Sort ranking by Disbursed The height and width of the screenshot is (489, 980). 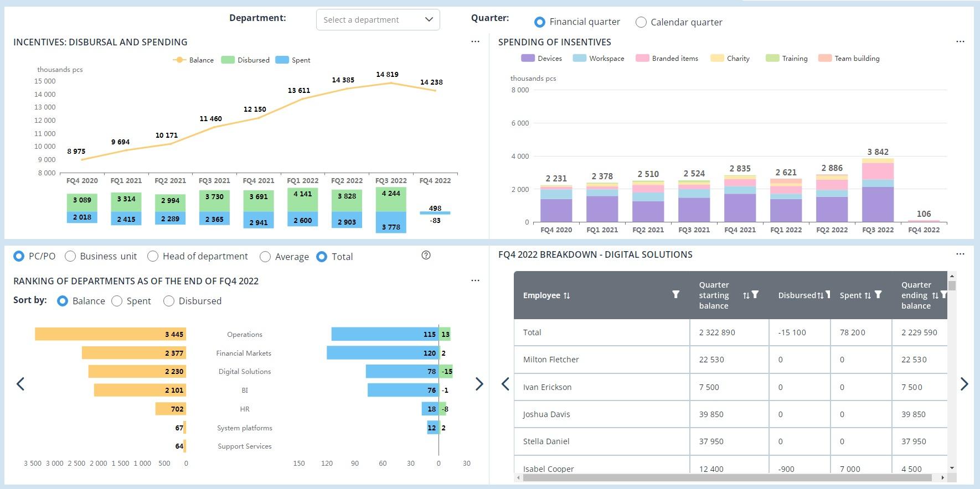click(169, 301)
